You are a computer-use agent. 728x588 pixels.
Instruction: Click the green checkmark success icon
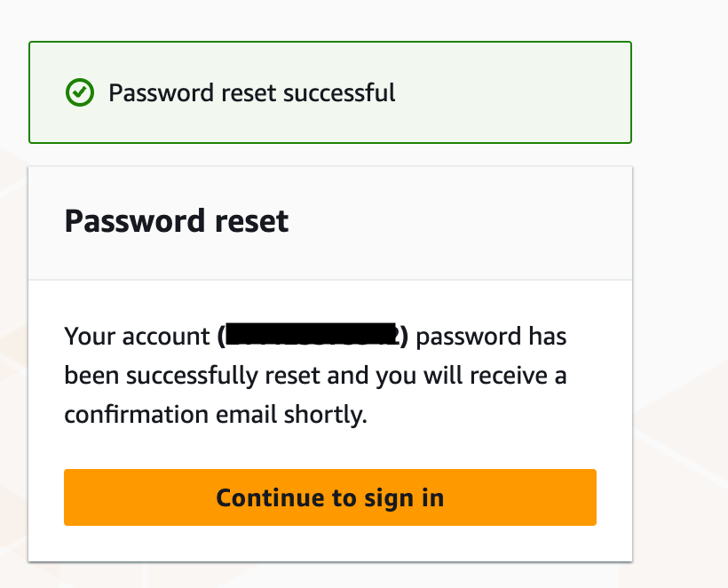click(79, 92)
